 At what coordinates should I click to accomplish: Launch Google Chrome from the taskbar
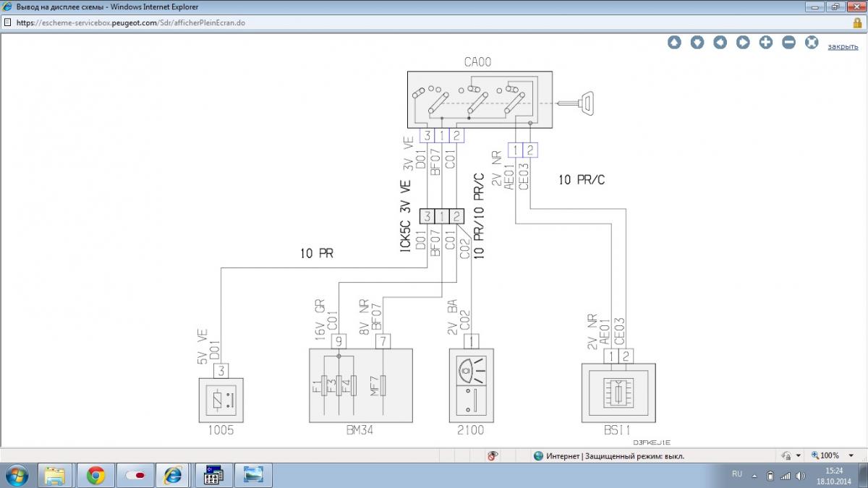click(x=95, y=475)
